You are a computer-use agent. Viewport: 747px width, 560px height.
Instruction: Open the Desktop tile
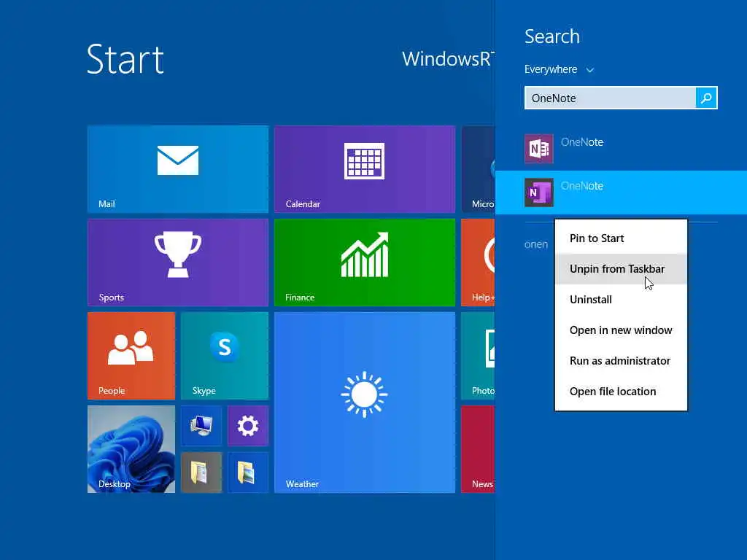tap(131, 449)
